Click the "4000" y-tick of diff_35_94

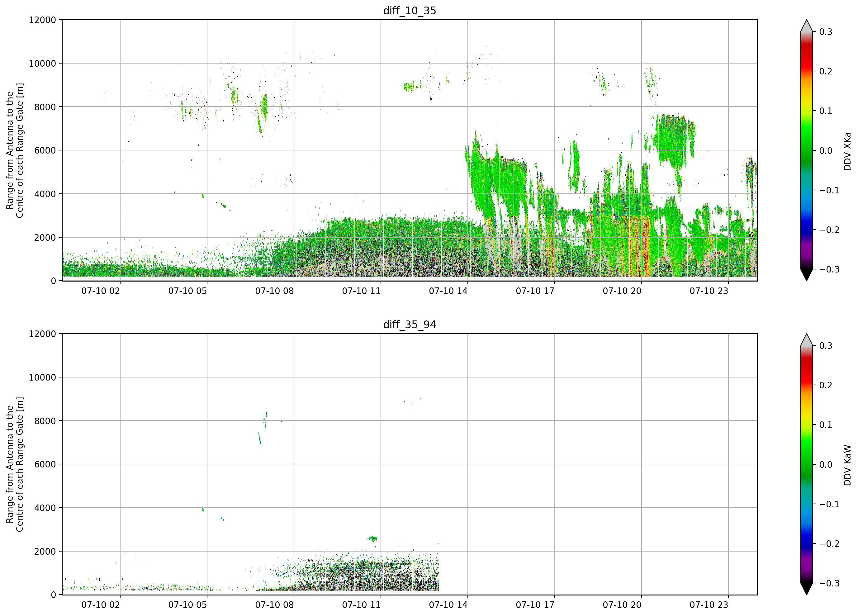45,508
